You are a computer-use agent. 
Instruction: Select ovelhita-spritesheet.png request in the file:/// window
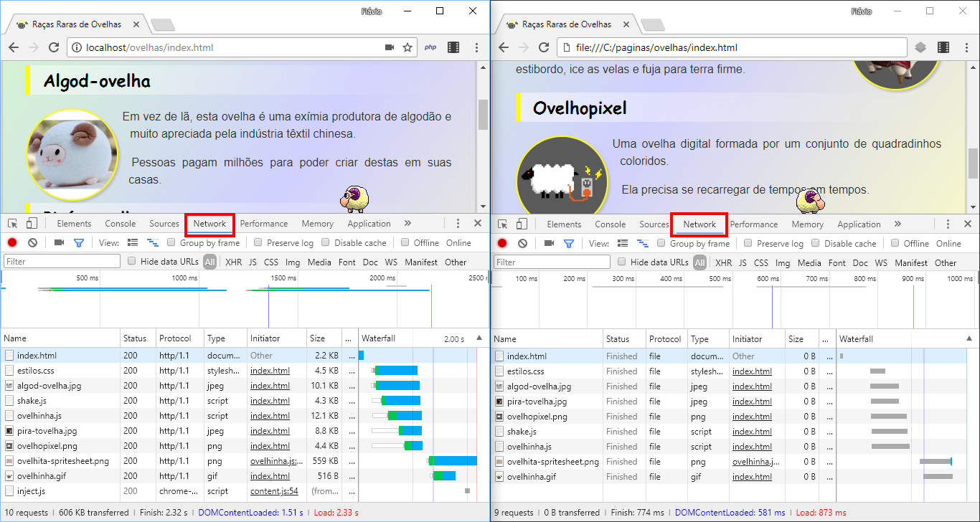click(552, 462)
